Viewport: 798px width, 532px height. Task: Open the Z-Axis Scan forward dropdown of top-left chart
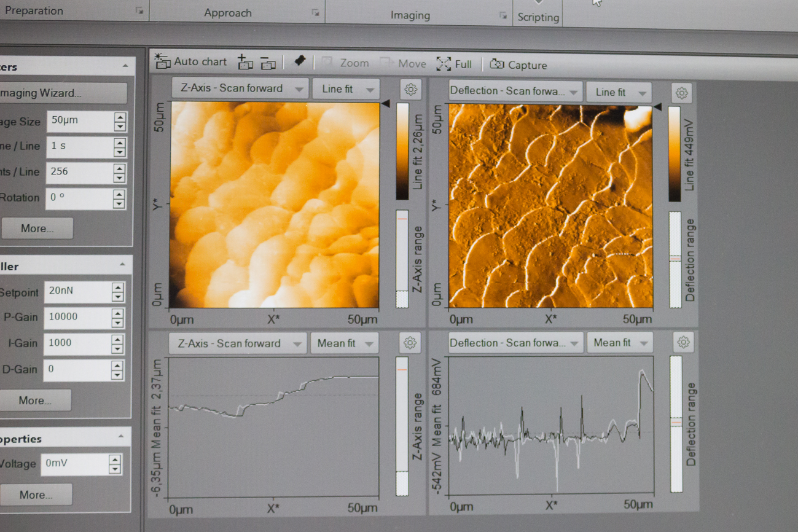pos(240,88)
